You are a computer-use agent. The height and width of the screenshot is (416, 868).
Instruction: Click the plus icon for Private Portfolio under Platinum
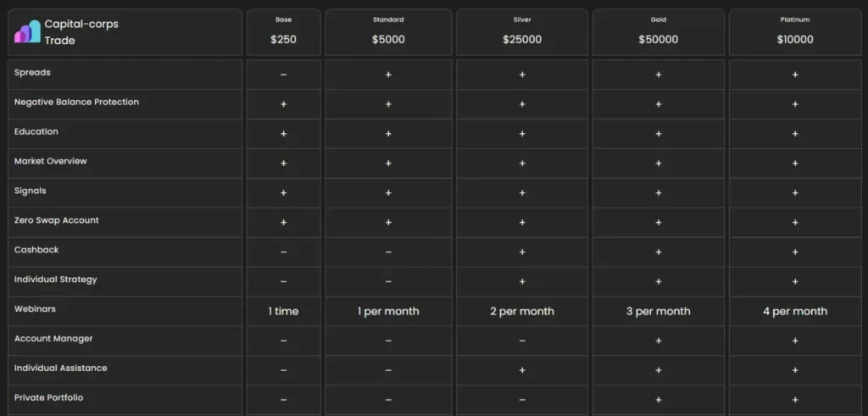[795, 400]
